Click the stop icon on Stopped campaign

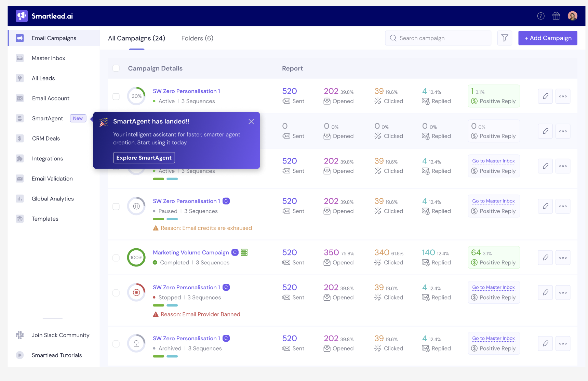[136, 292]
